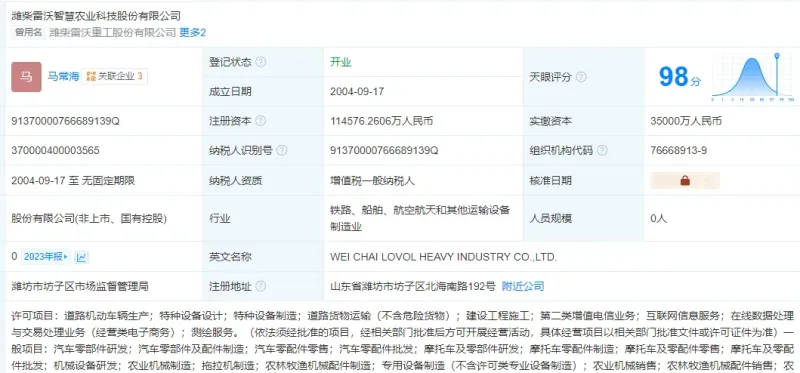
Task: Click the 98分 score value
Action: pyautogui.click(x=680, y=77)
